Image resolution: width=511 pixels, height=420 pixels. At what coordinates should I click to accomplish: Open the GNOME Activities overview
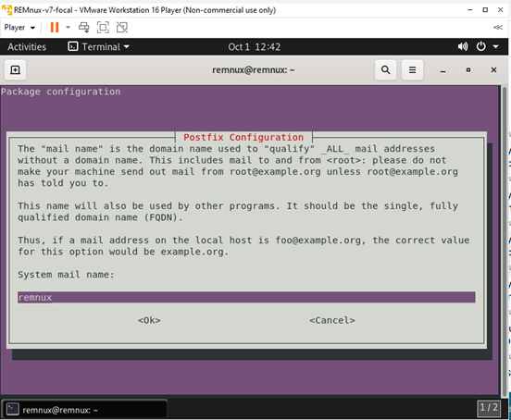click(27, 47)
